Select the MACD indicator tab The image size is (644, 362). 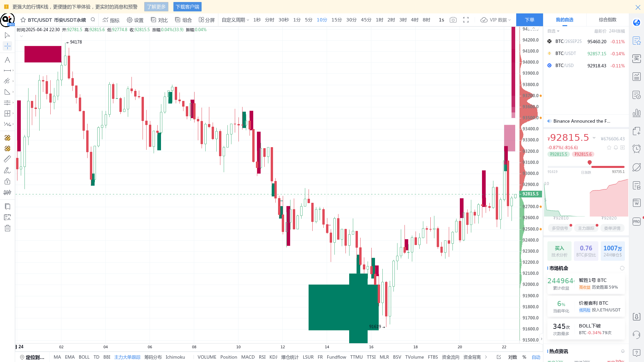248,357
